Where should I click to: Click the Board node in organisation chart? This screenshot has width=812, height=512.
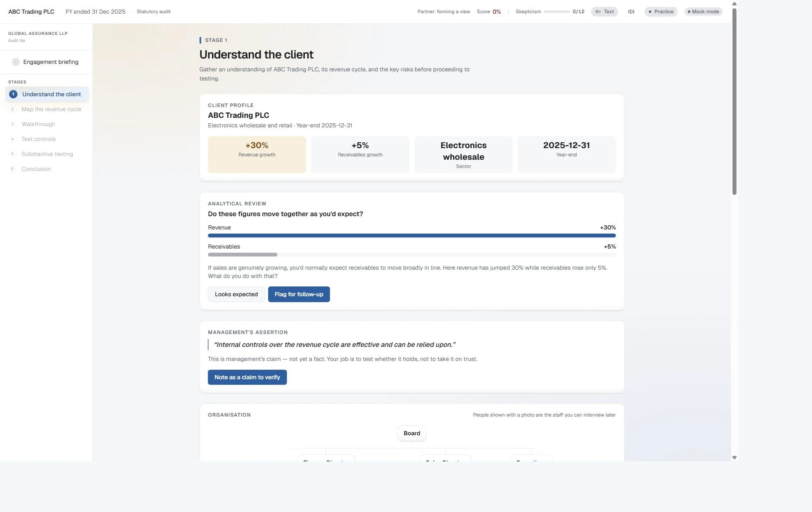coord(412,433)
